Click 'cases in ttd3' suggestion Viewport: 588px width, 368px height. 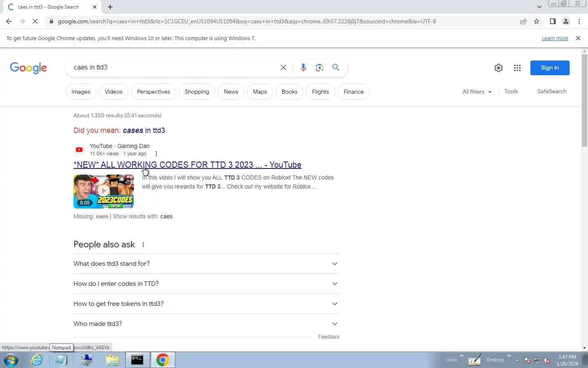pos(144,130)
